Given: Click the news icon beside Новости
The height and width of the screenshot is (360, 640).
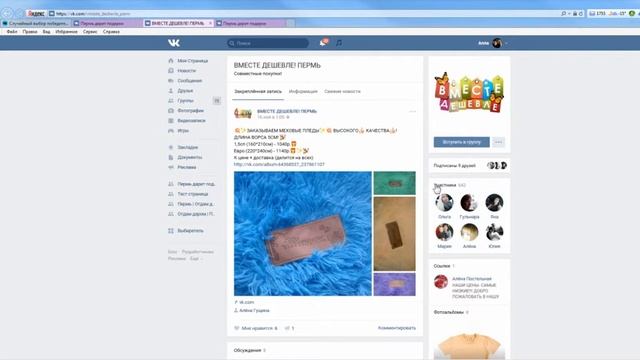Looking at the screenshot, I should pyautogui.click(x=171, y=71).
